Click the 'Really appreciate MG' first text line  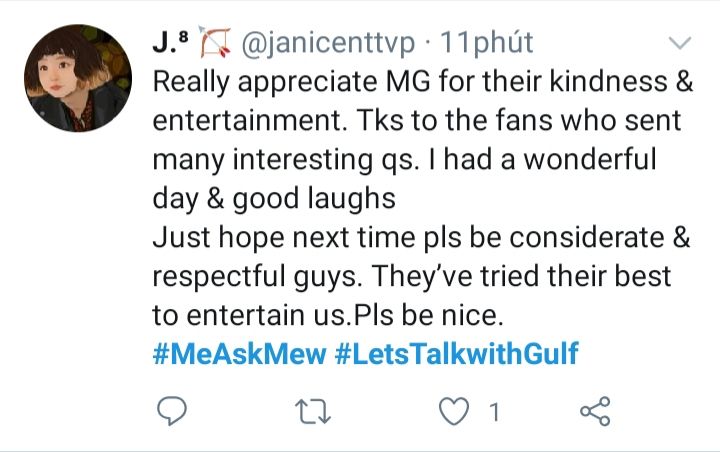click(422, 82)
